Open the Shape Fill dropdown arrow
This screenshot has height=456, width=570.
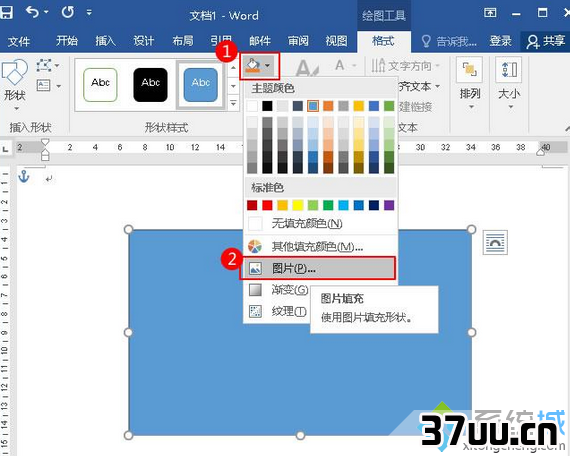coord(268,66)
